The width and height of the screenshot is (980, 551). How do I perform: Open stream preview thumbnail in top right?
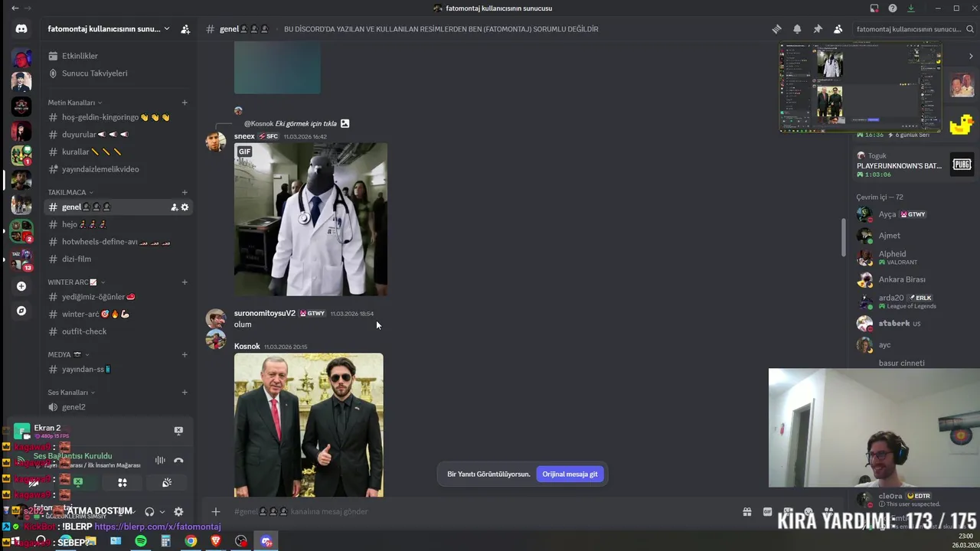861,87
